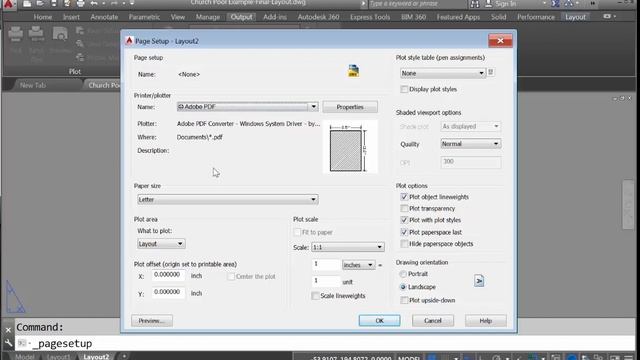Click the drawing orientation preview icon
This screenshot has height=360, width=640.
[479, 281]
